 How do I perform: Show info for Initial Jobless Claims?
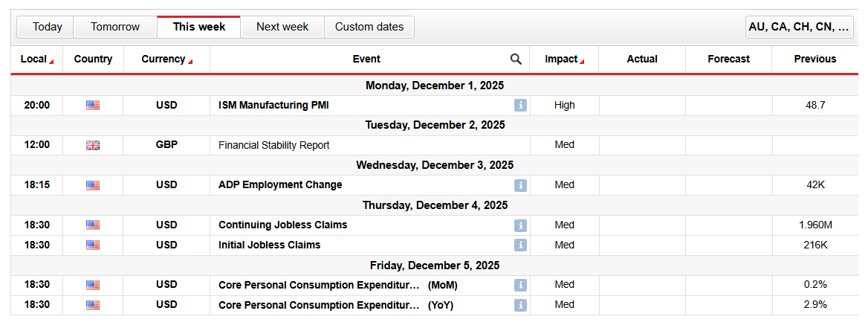tap(520, 245)
